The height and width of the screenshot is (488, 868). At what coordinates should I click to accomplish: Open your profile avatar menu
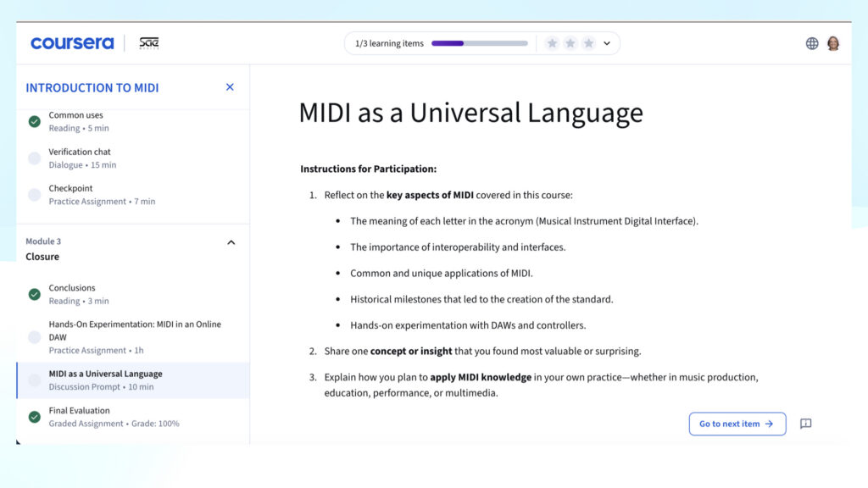click(x=833, y=42)
